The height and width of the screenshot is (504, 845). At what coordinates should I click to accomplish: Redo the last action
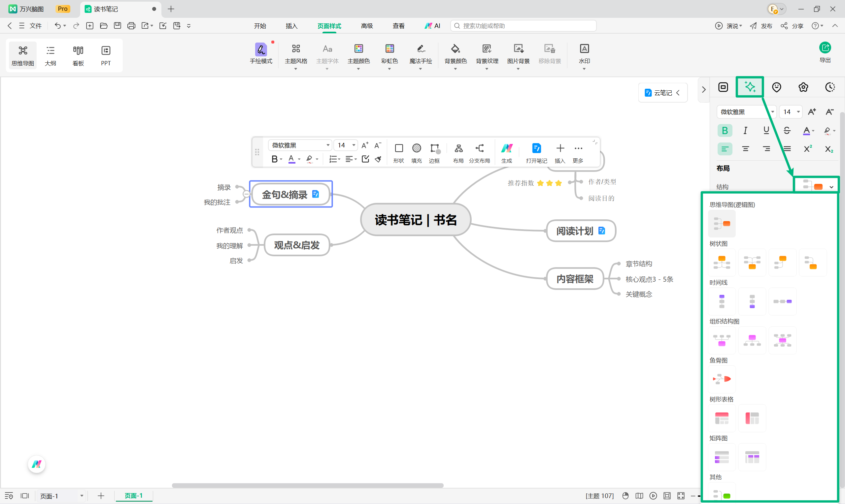pos(76,26)
